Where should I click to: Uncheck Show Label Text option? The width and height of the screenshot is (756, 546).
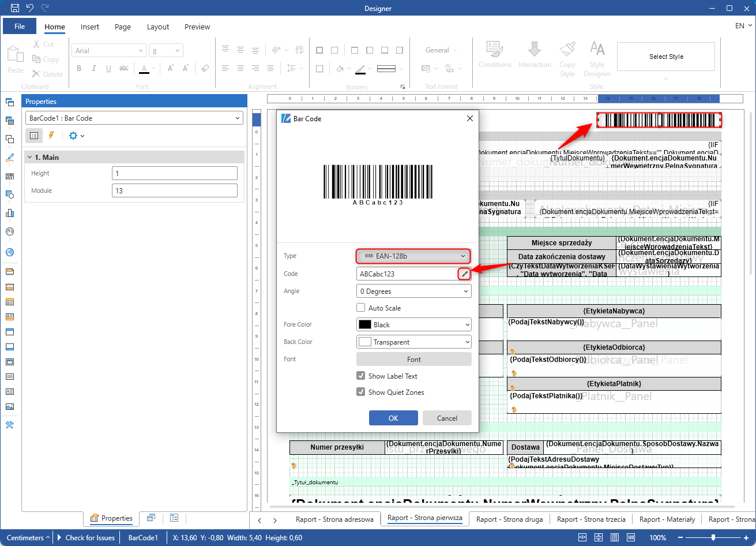(x=361, y=376)
